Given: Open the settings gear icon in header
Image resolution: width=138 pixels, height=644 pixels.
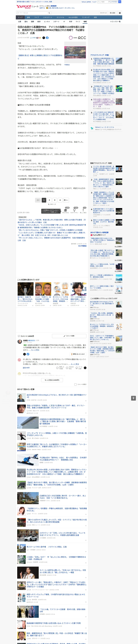Looking at the screenshot, I should (x=120, y=13).
